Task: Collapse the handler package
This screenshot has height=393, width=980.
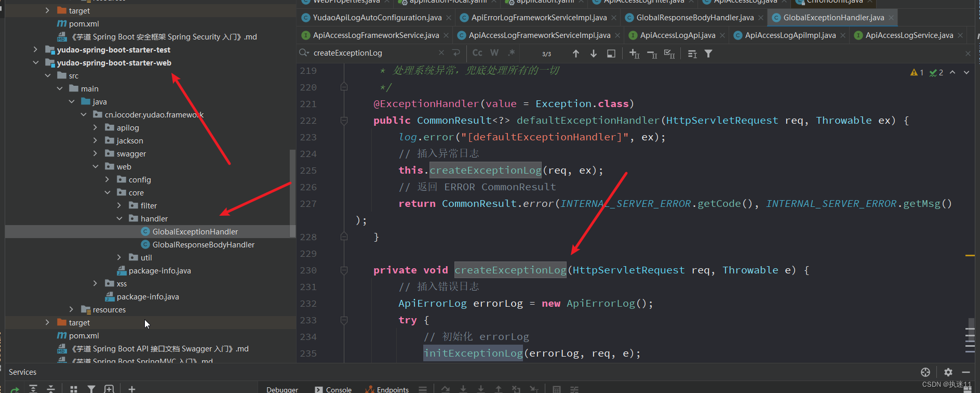Action: (119, 219)
